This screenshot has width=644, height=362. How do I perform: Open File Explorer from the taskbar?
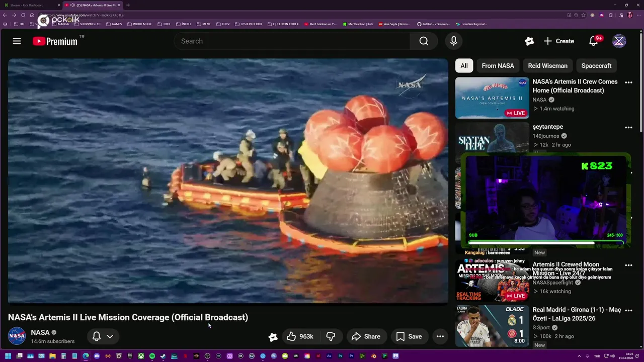click(x=52, y=356)
